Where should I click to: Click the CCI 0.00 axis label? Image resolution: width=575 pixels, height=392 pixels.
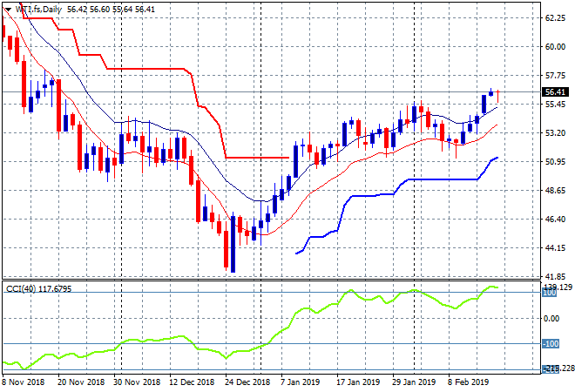pos(551,319)
